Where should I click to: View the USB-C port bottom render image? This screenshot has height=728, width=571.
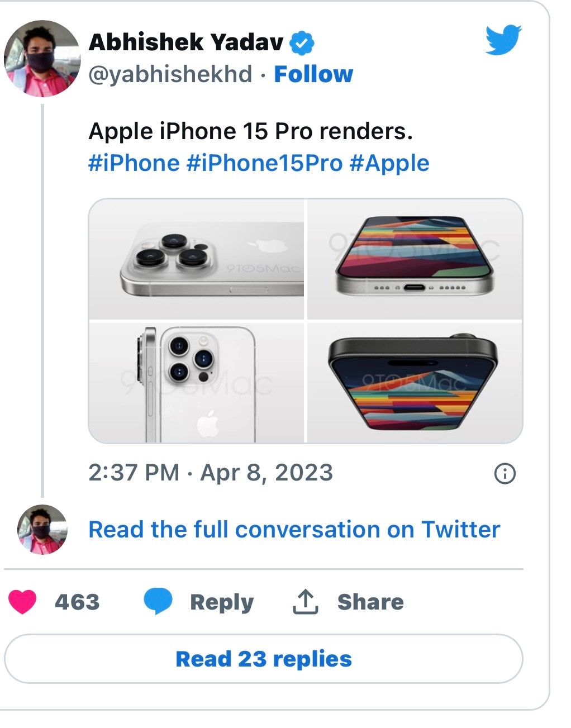(415, 259)
